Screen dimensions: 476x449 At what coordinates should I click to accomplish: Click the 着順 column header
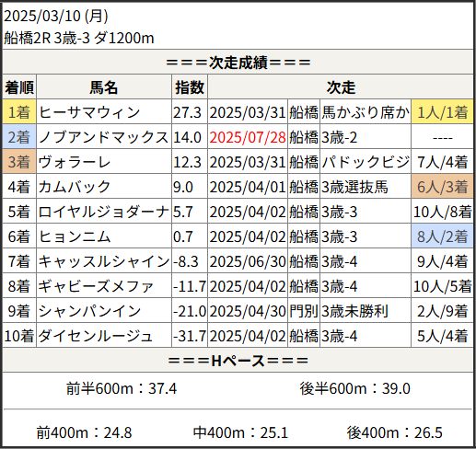click(x=19, y=87)
